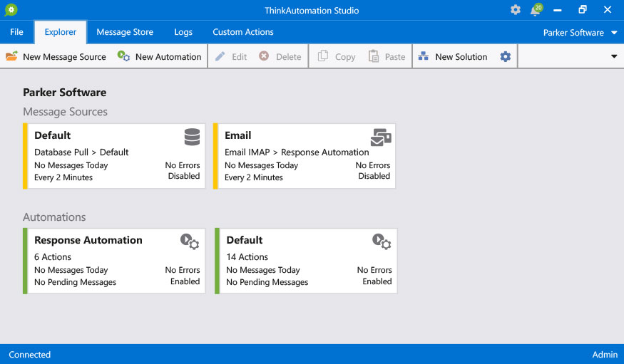Click '6 Actions' text
Screen dimensions: 624x364
point(53,257)
